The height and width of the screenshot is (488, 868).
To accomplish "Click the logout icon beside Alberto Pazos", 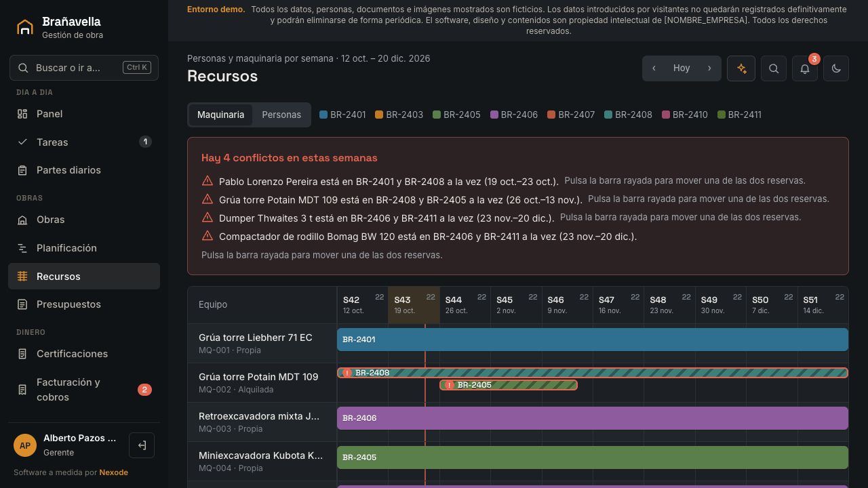I will [142, 445].
